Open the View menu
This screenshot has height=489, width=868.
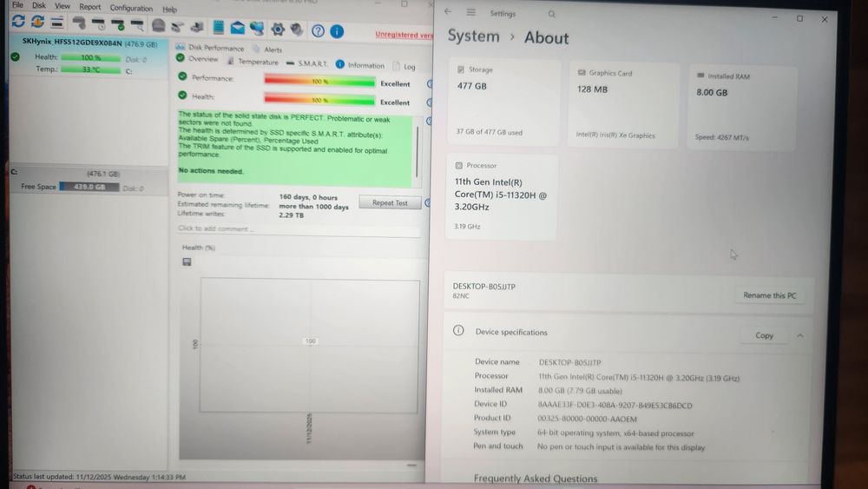coord(62,6)
